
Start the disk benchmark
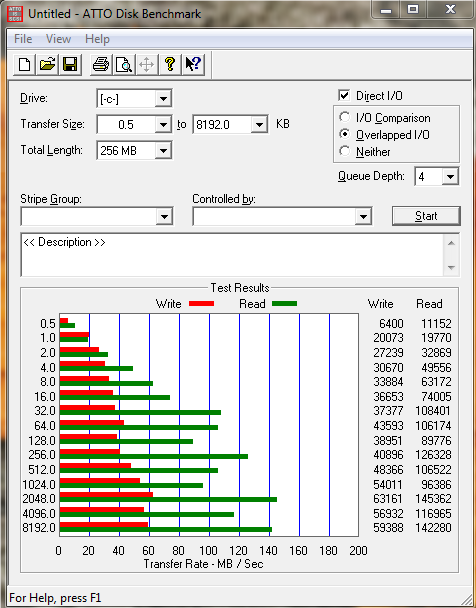pyautogui.click(x=426, y=216)
